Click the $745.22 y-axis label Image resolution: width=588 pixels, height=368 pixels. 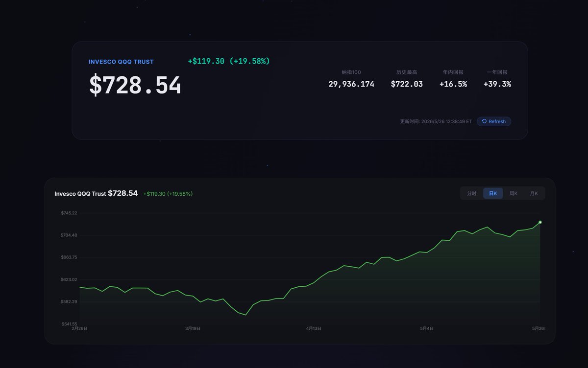pyautogui.click(x=69, y=213)
